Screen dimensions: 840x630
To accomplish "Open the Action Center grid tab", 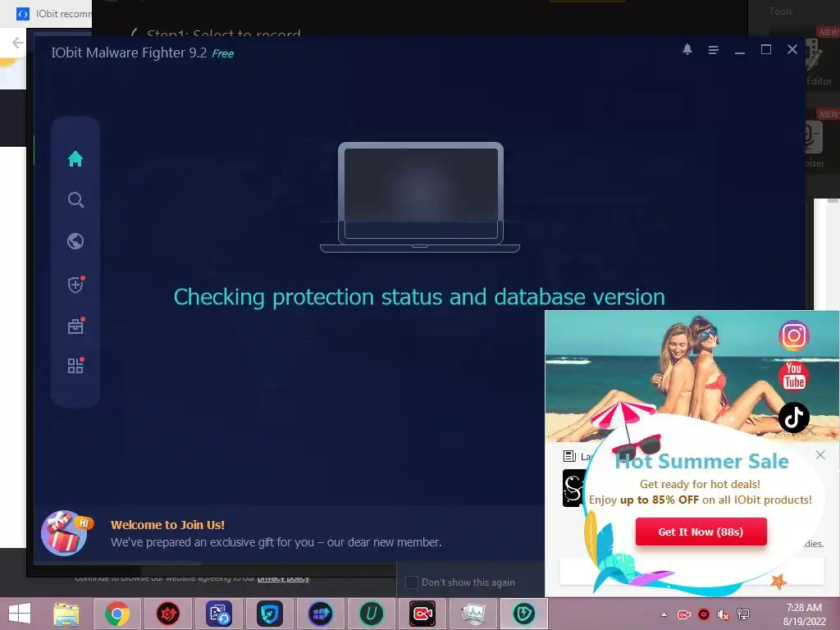I will point(75,366).
